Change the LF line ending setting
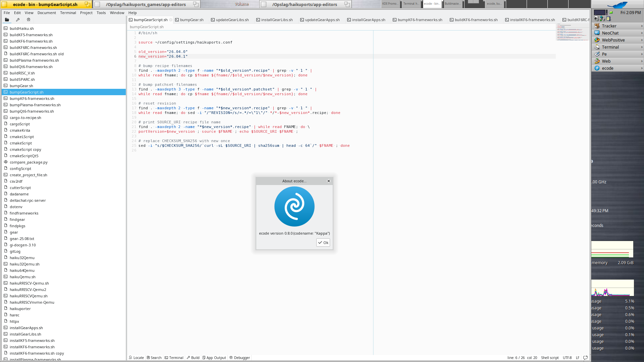This screenshot has width=644, height=362. point(578,358)
